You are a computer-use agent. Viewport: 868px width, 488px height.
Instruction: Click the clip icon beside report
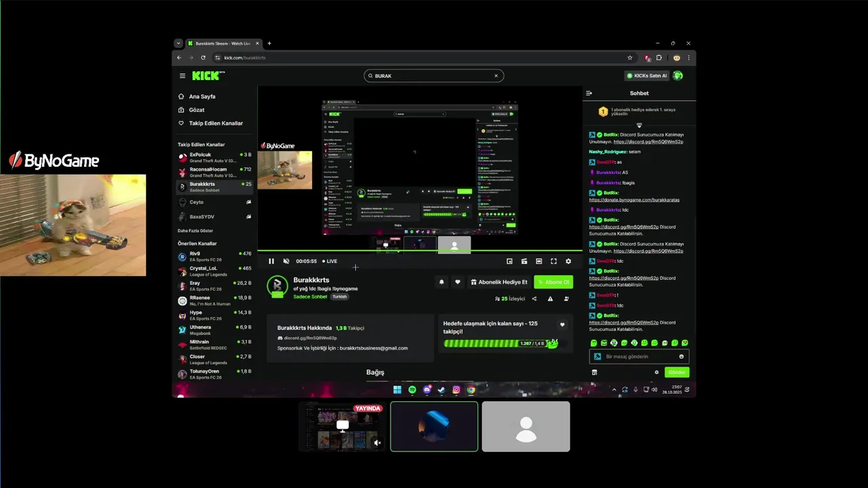(x=567, y=298)
